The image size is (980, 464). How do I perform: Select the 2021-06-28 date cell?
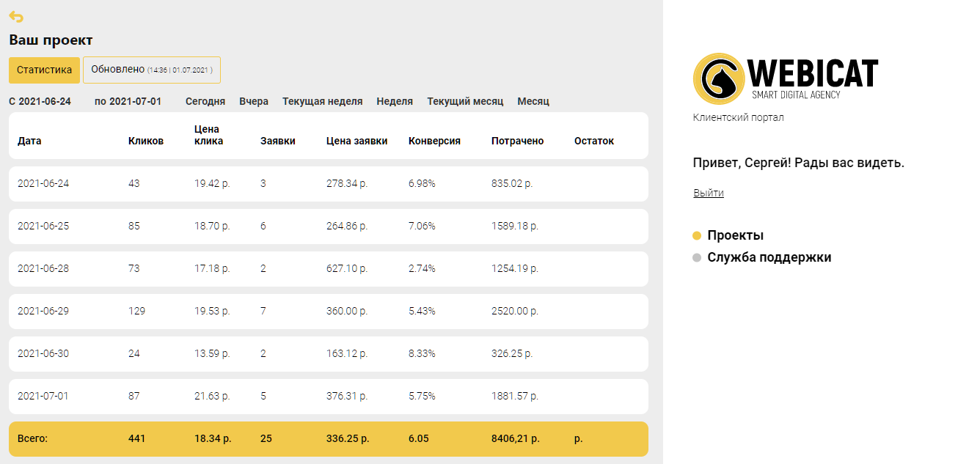pos(43,268)
